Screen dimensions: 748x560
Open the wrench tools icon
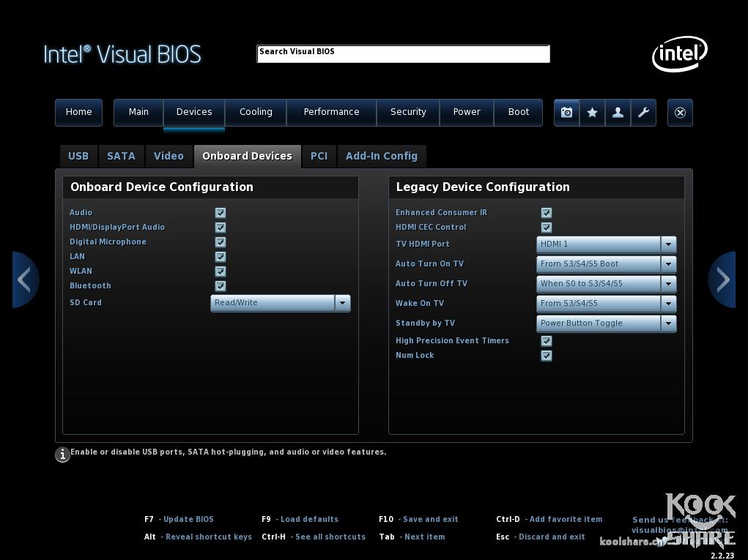point(643,113)
